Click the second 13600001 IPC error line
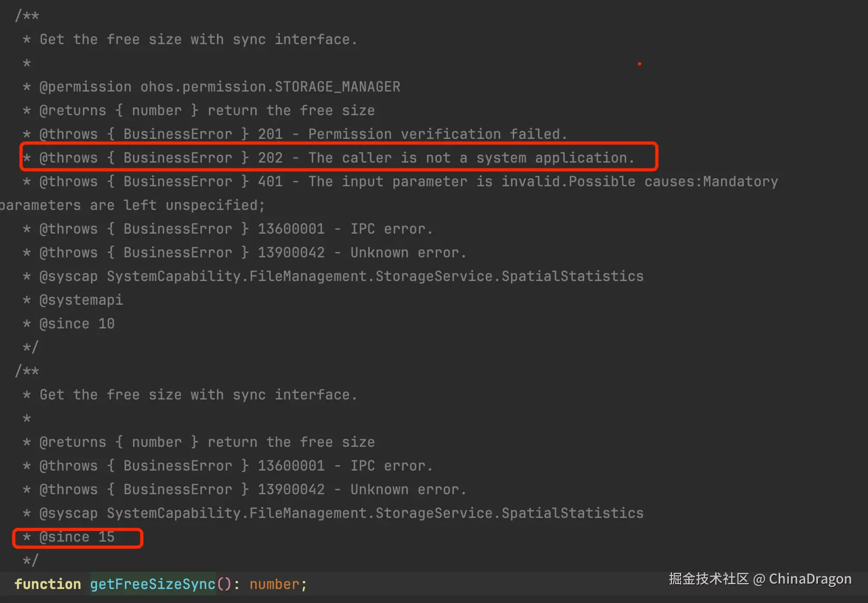The width and height of the screenshot is (868, 603). (236, 466)
